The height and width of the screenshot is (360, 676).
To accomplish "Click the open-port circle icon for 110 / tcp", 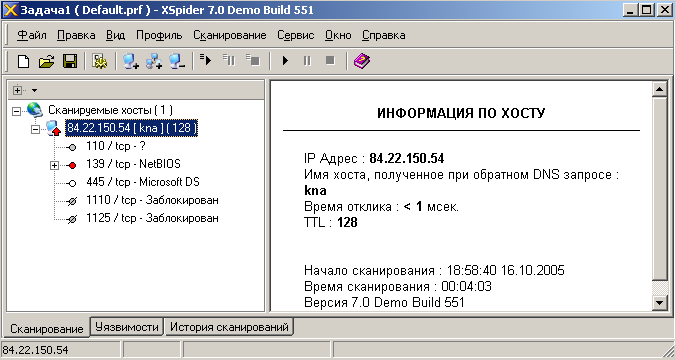I will tap(72, 147).
